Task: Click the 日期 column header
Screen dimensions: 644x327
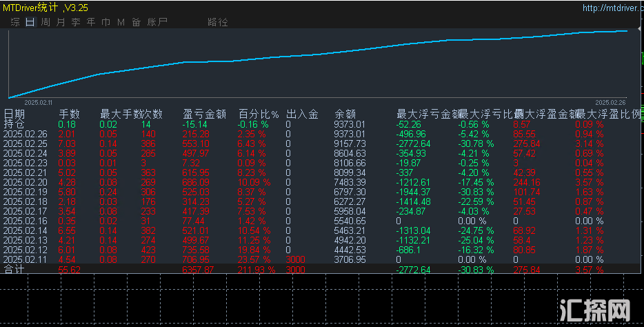Action: (x=14, y=115)
